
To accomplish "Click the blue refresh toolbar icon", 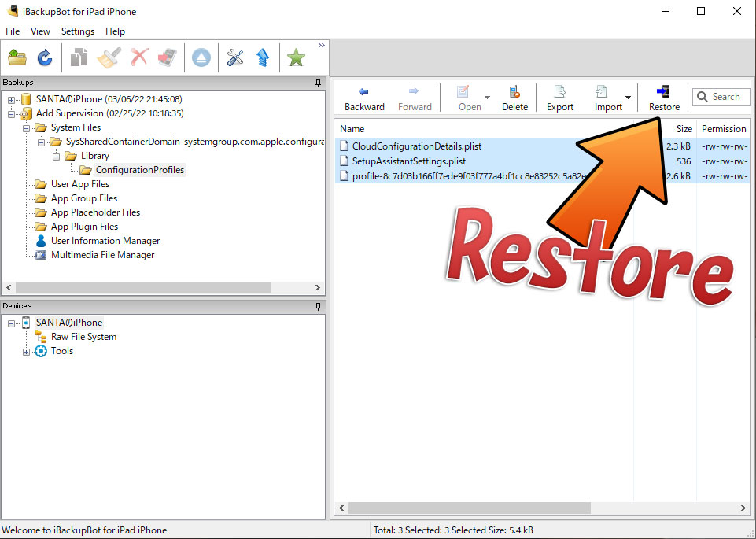I will tap(45, 58).
